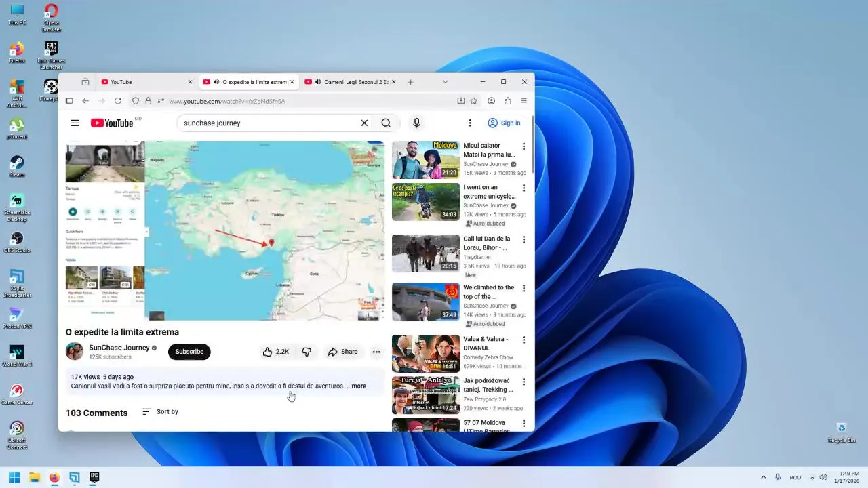The height and width of the screenshot is (488, 868).
Task: Open options for 57 07 Moldova video
Action: click(524, 424)
